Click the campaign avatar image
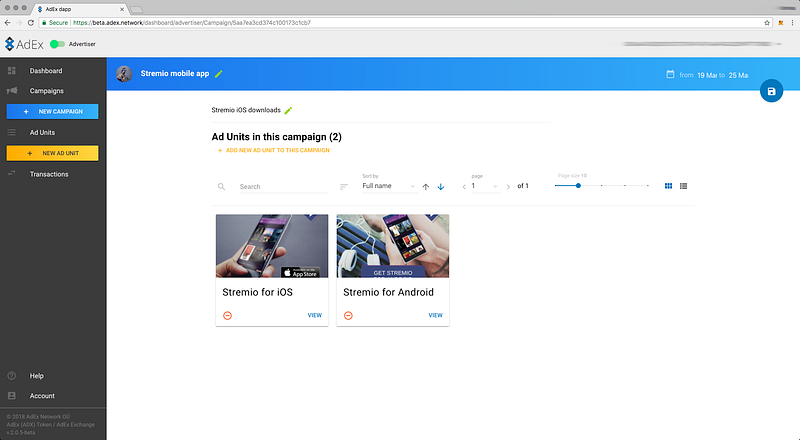 (x=124, y=74)
